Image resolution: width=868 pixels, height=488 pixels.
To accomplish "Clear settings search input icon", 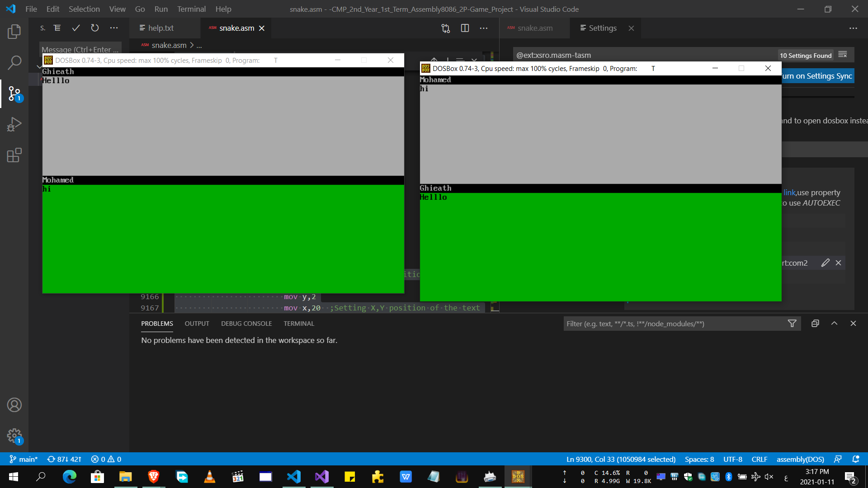I will (x=843, y=55).
